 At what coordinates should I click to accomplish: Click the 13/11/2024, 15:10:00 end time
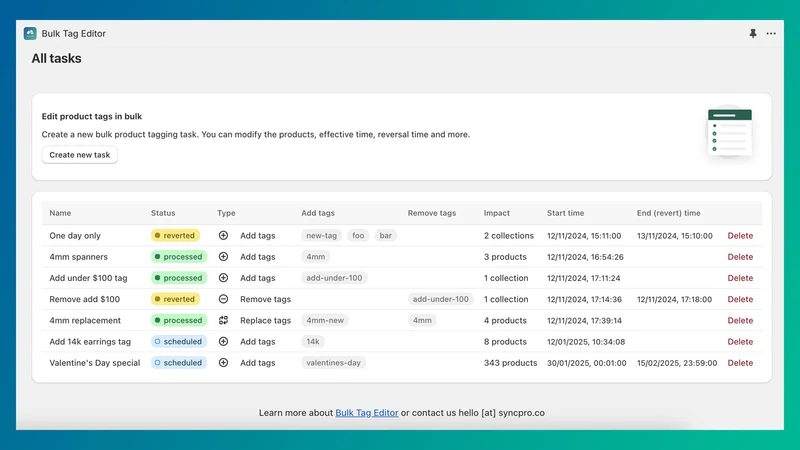(674, 236)
